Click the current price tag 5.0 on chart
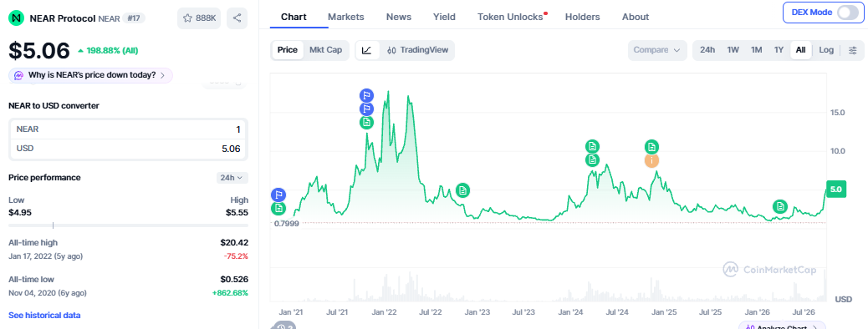This screenshot has width=868, height=329. tap(836, 189)
